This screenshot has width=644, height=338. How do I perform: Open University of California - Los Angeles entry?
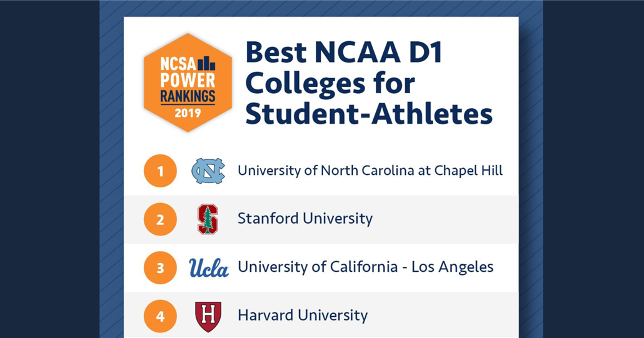pyautogui.click(x=366, y=267)
